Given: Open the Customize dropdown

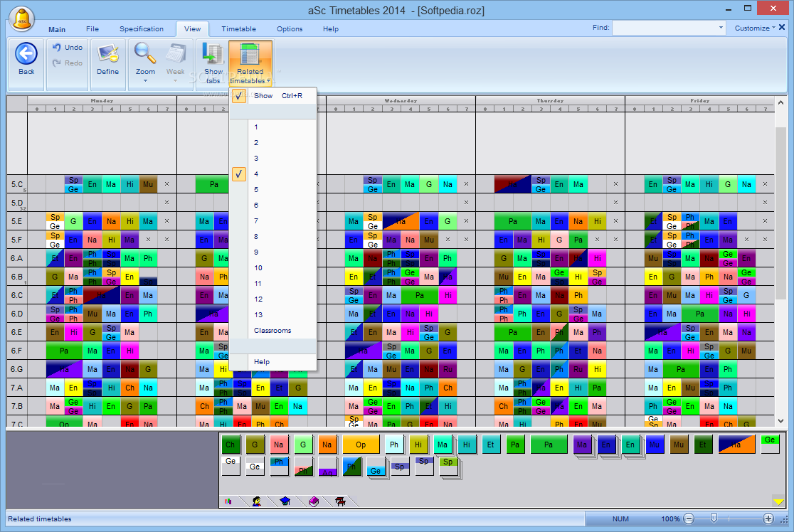Looking at the screenshot, I should click(x=754, y=28).
